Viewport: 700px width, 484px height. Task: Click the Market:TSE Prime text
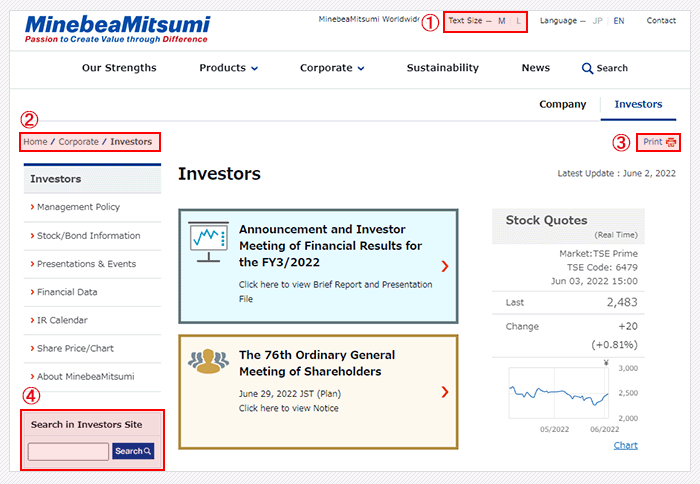[598, 254]
